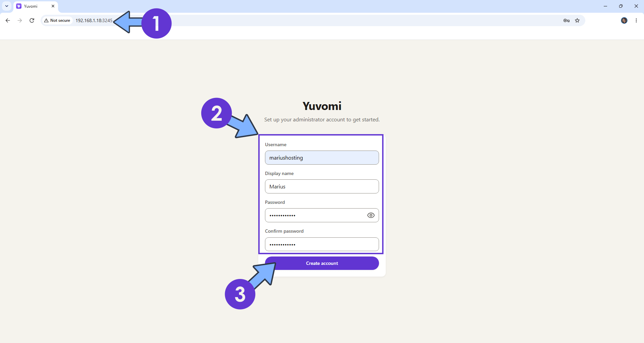644x343 pixels.
Task: Open the tab search dropdown arrow
Action: point(7,6)
